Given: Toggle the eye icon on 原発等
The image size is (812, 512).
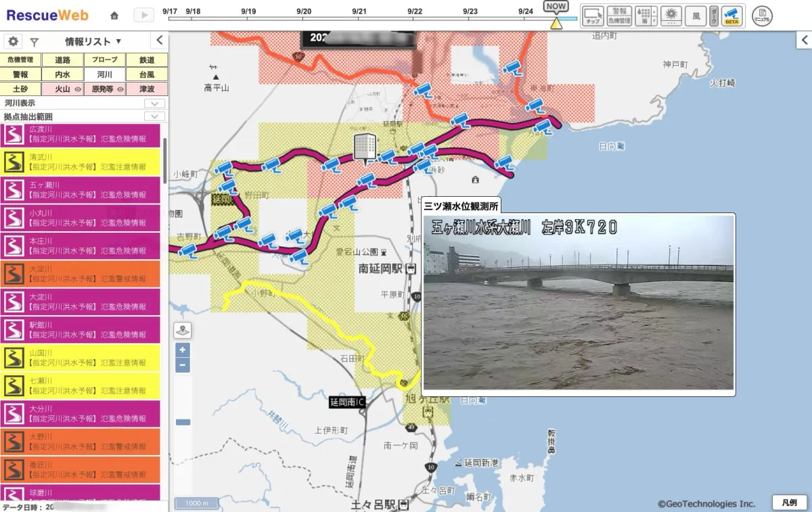Looking at the screenshot, I should [x=120, y=89].
